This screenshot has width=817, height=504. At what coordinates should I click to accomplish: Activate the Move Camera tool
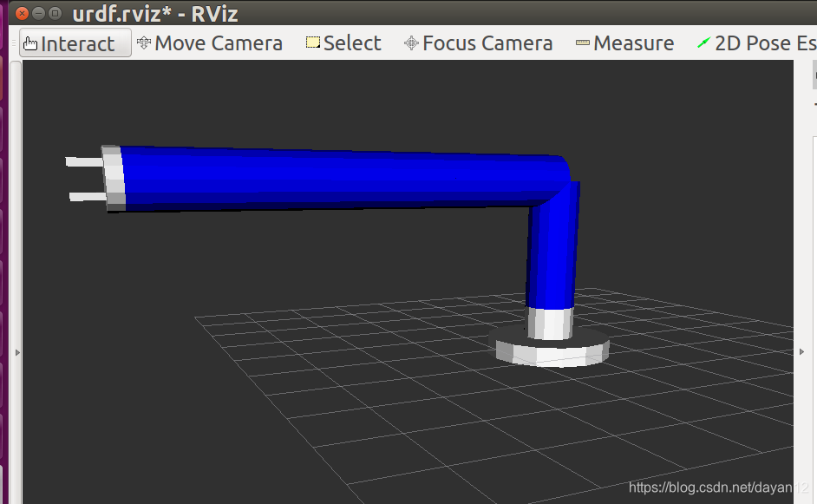210,43
